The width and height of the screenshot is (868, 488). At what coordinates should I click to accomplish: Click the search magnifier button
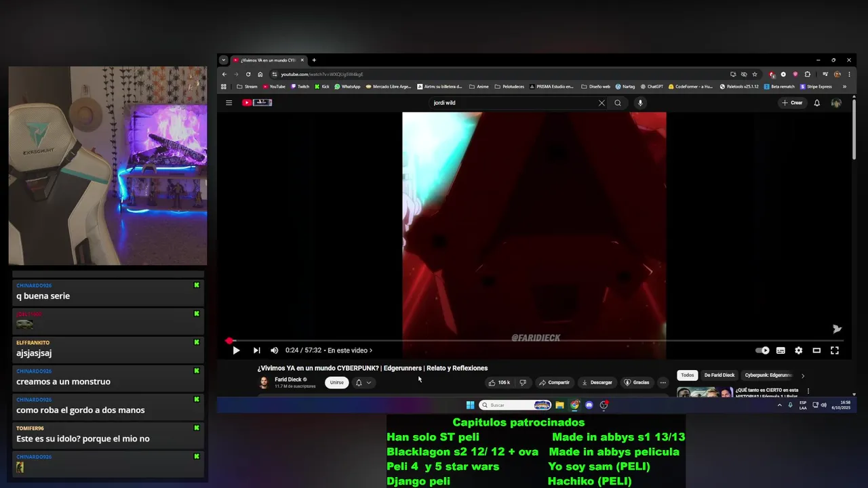[618, 103]
